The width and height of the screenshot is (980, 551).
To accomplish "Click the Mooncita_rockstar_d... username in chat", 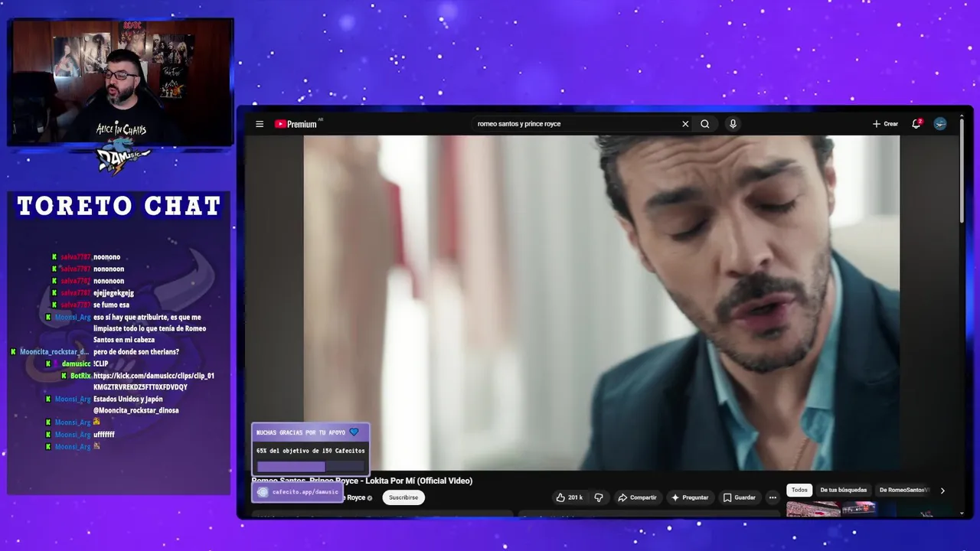I will 54,352.
